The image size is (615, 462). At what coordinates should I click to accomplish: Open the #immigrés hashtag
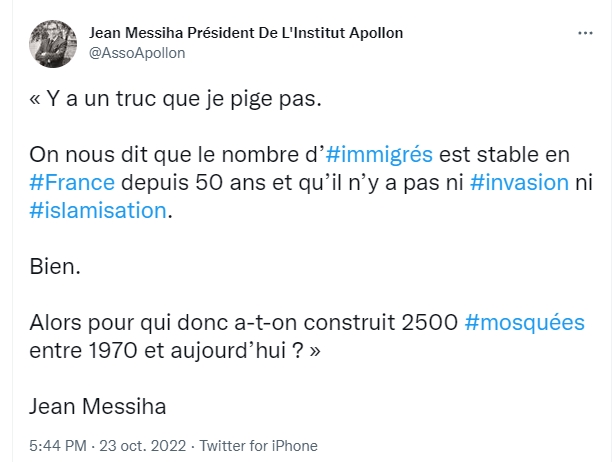[x=379, y=155]
